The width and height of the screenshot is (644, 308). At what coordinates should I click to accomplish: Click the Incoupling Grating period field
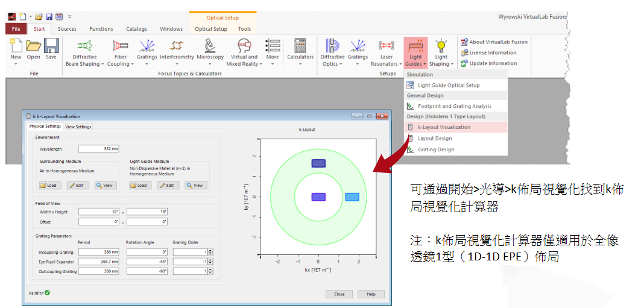tap(98, 252)
